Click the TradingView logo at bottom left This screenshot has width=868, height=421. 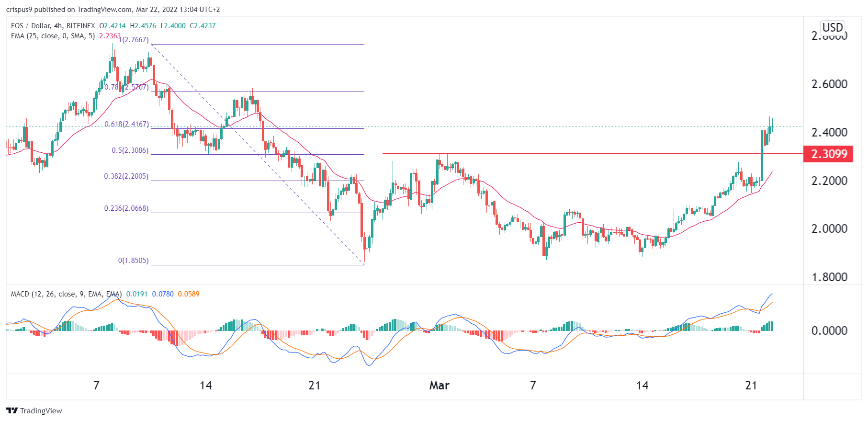point(34,410)
